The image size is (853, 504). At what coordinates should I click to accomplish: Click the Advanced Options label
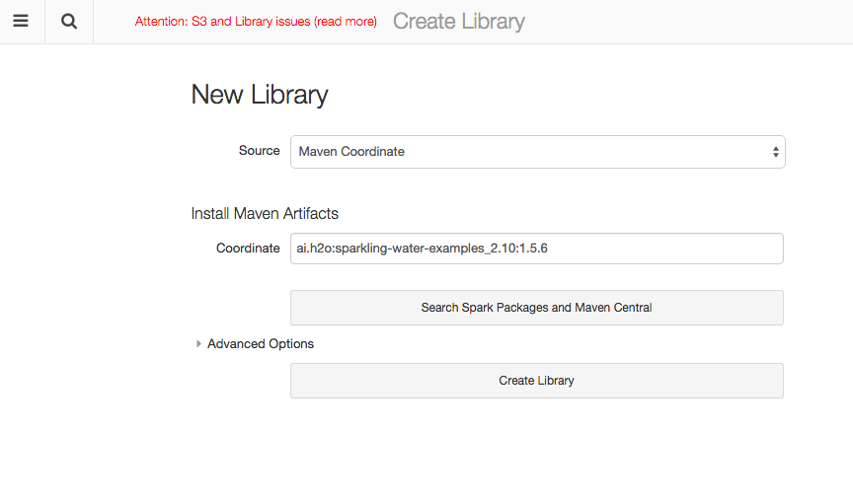(x=261, y=344)
